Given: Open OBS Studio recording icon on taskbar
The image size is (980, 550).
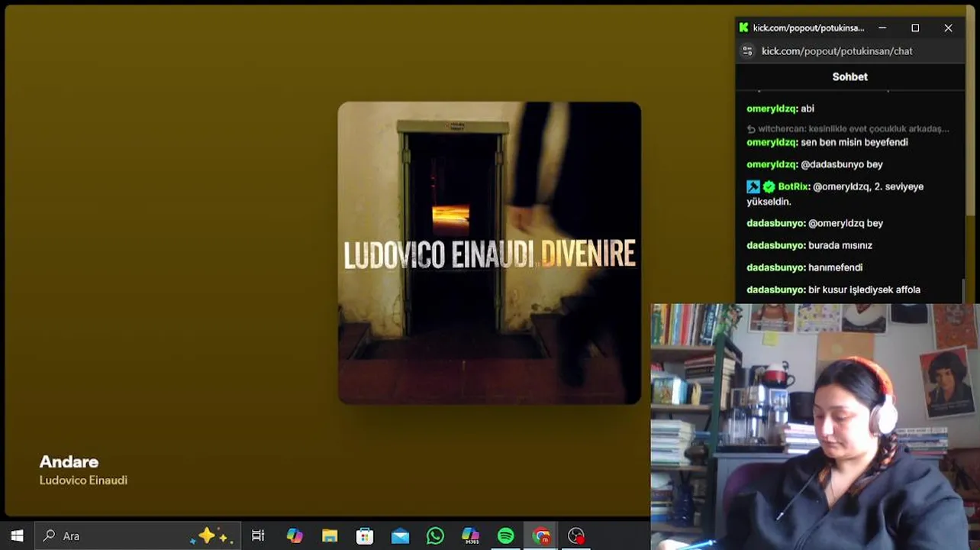Looking at the screenshot, I should coord(576,535).
